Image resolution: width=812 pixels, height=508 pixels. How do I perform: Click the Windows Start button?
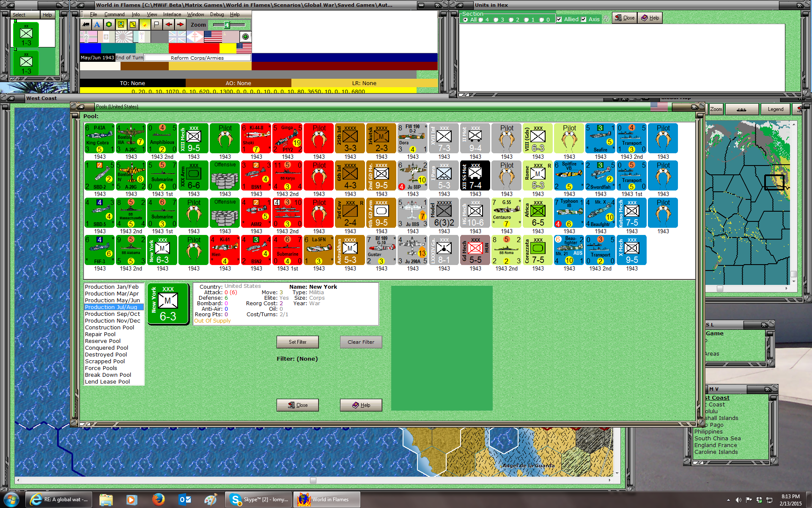click(11, 500)
